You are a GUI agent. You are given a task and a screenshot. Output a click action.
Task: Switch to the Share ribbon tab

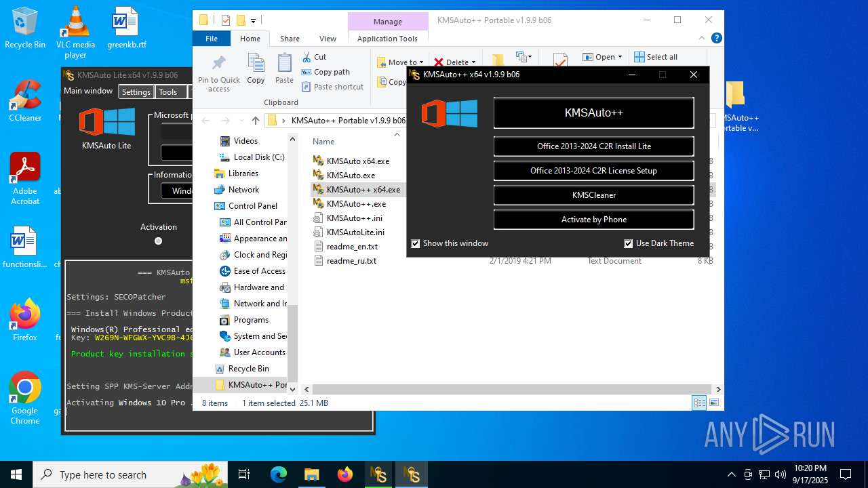pos(290,39)
